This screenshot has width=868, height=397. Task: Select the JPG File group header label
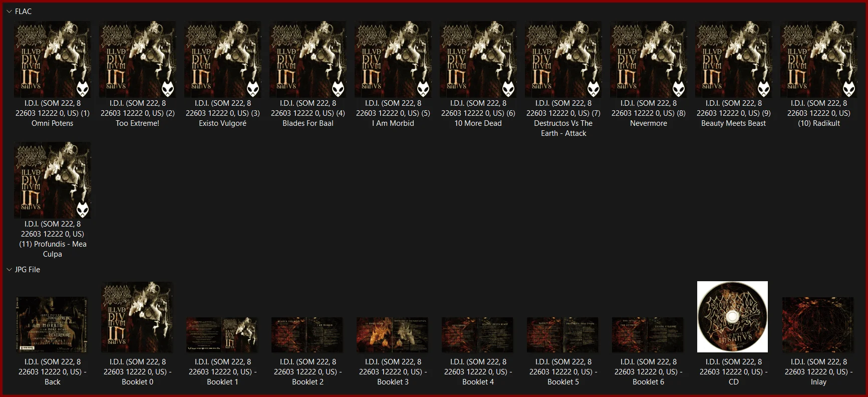pos(28,270)
